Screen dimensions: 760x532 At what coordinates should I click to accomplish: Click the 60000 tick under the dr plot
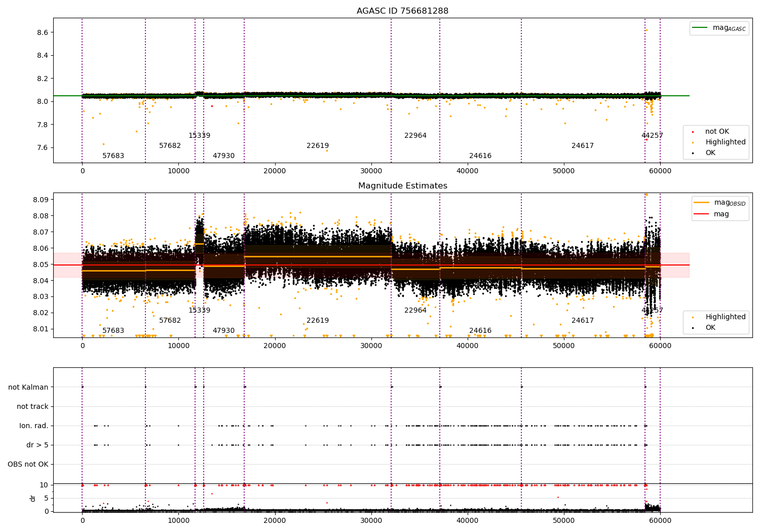(x=660, y=520)
